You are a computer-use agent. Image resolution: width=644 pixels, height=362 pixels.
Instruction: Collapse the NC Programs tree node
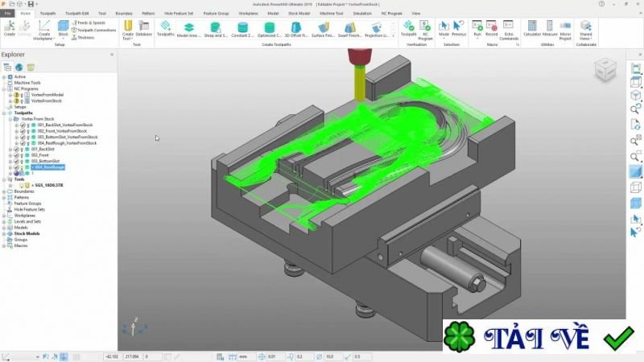tap(4, 89)
